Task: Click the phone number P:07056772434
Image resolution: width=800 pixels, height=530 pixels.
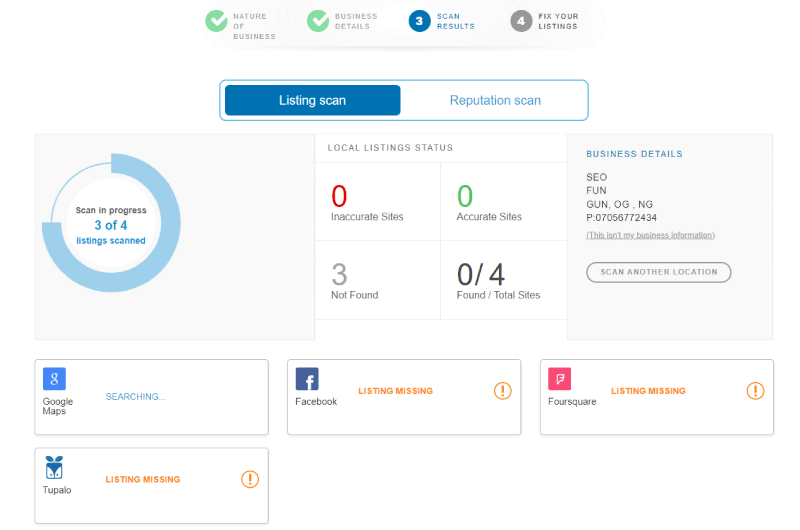Action: (x=621, y=218)
